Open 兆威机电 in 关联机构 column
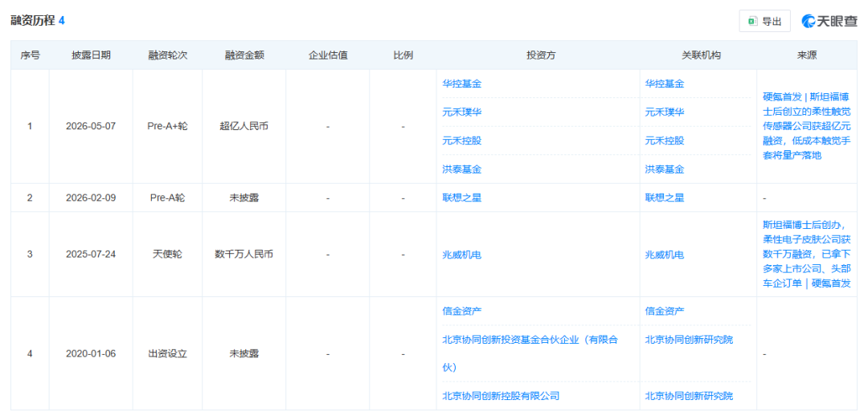The width and height of the screenshot is (868, 416). pos(665,255)
